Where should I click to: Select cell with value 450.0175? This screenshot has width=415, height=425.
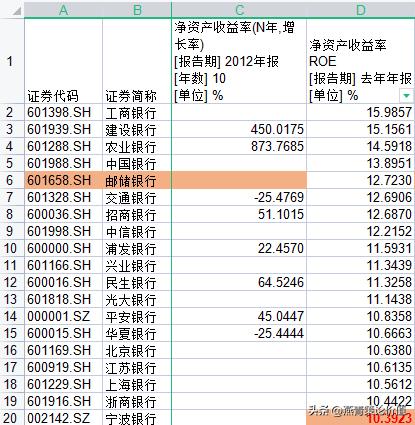tap(239, 129)
